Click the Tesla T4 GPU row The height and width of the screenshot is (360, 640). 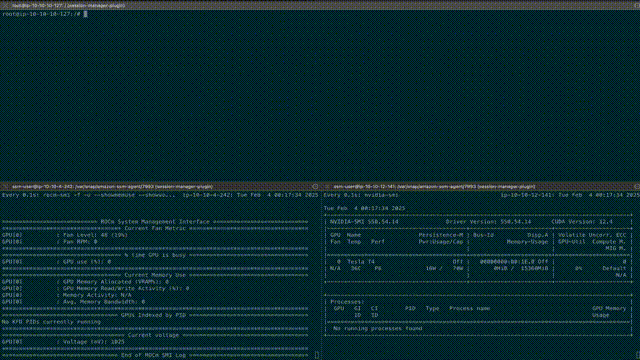click(478, 262)
